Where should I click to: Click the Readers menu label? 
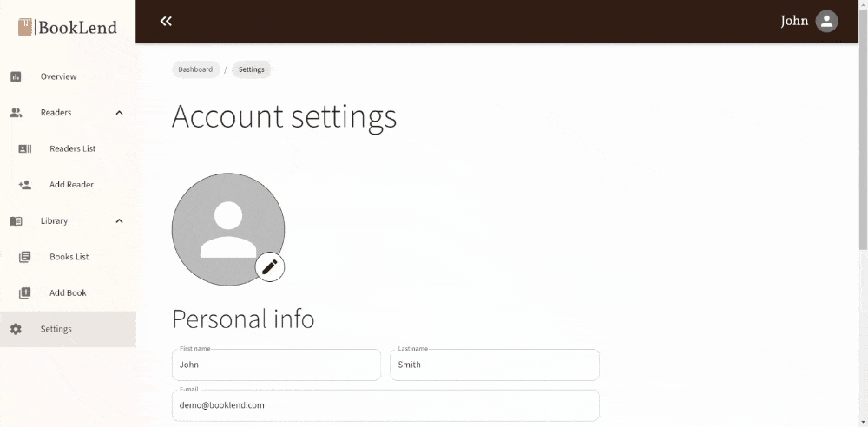coord(56,113)
